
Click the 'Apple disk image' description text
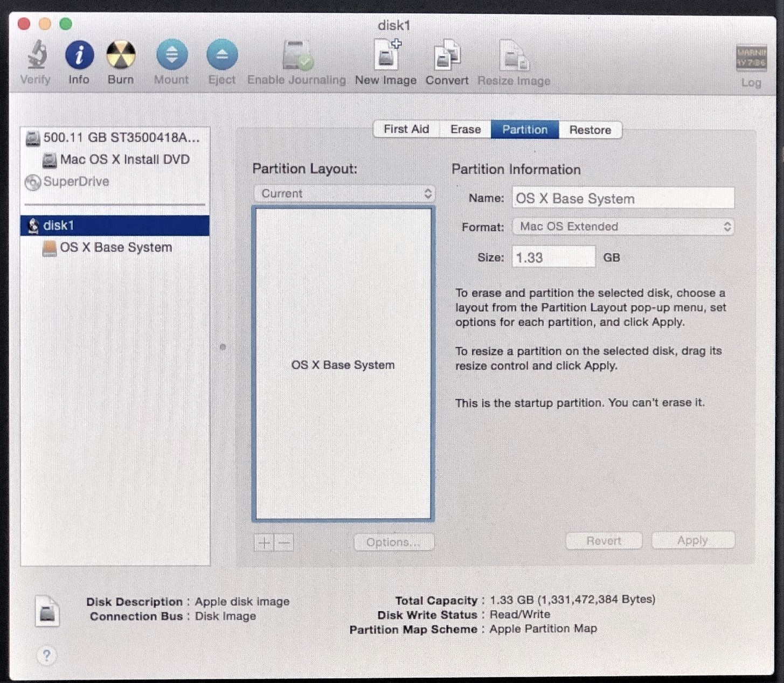[242, 601]
